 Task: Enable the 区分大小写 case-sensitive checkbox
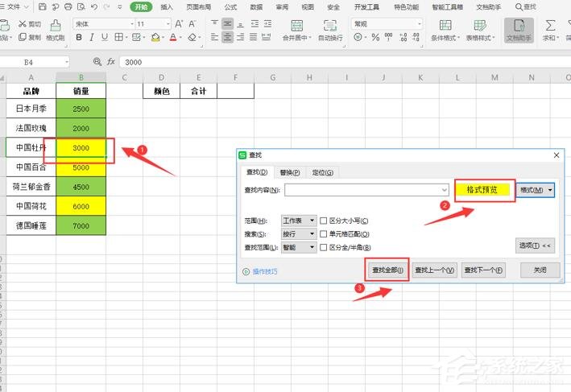(324, 221)
